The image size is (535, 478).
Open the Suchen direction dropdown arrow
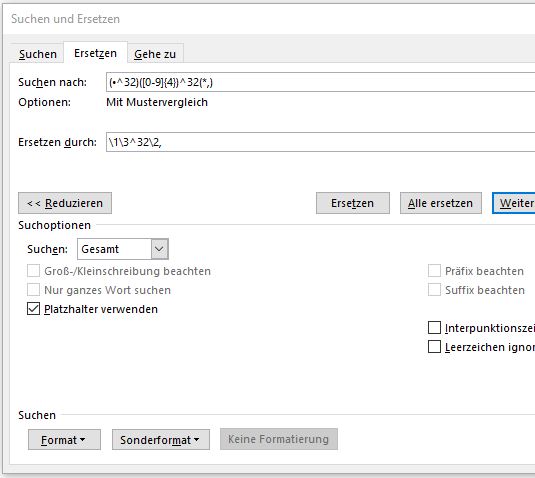(x=159, y=249)
